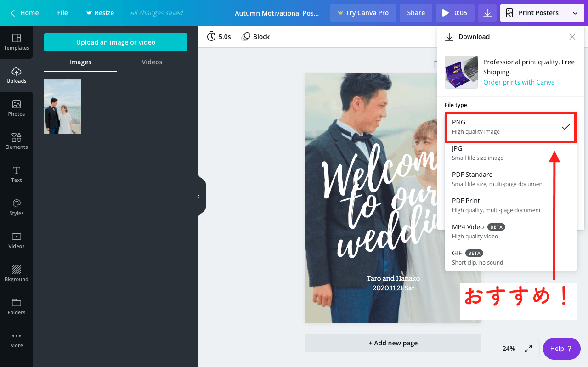Open the Templates panel in sidebar
This screenshot has width=588, height=367.
pyautogui.click(x=17, y=42)
